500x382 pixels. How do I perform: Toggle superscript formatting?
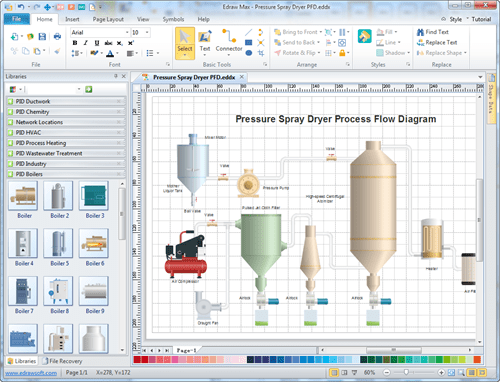[131, 43]
